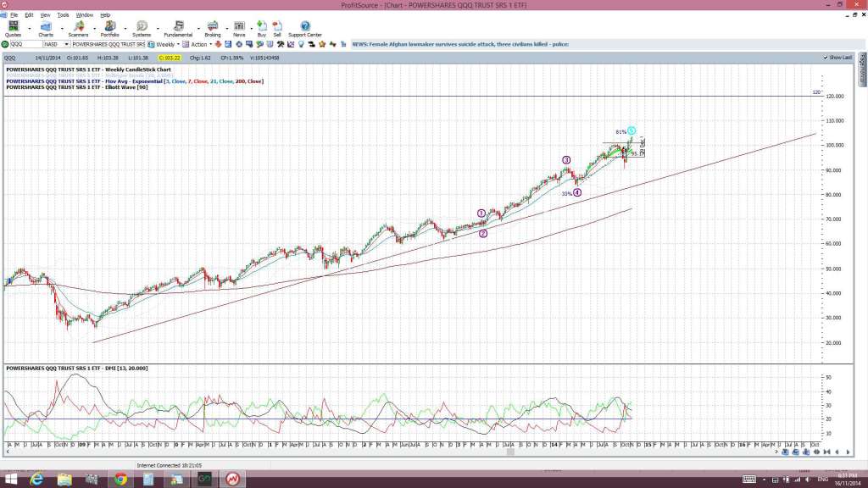Open the View menu
Image resolution: width=868 pixels, height=488 pixels.
pyautogui.click(x=46, y=15)
